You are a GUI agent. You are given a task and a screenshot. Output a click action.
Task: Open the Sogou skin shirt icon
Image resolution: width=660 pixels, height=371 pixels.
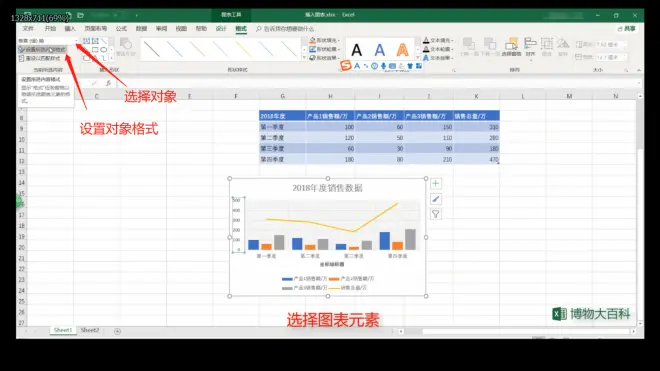pyautogui.click(x=410, y=66)
